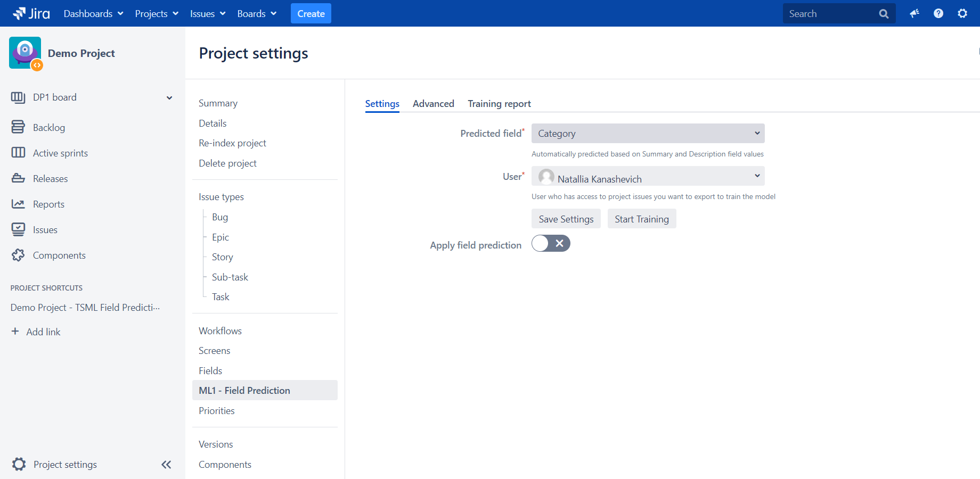
Task: Click Add link text
Action: coord(43,332)
